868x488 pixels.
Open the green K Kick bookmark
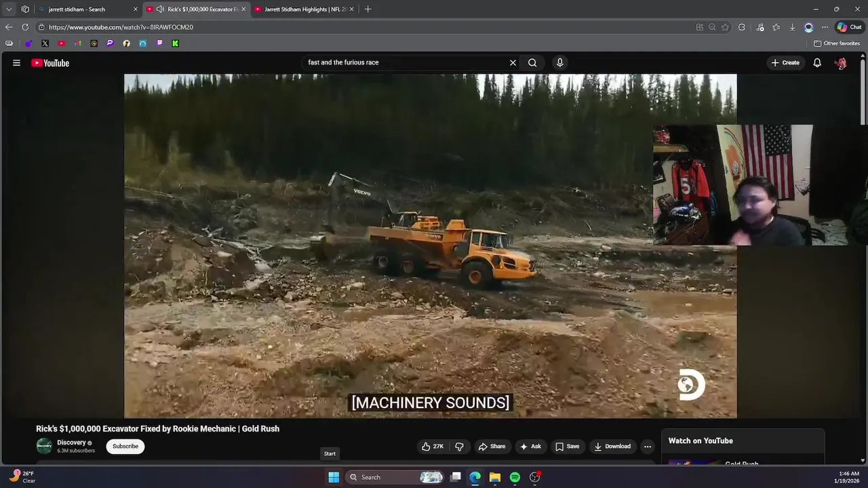[175, 43]
